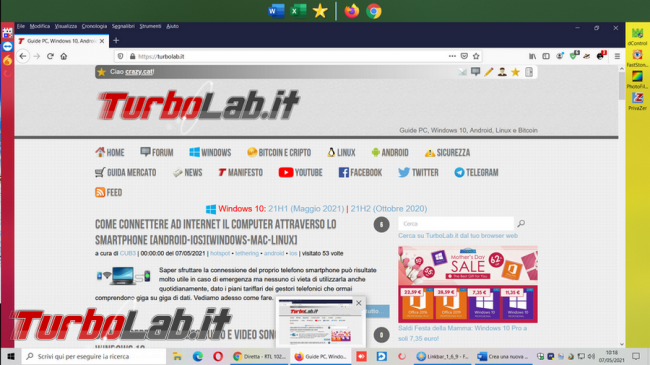Toggle the Firefox sidebars view

point(546,56)
